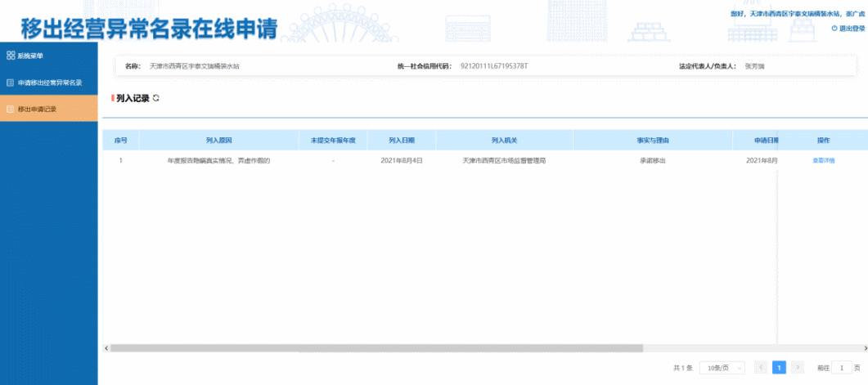The width and height of the screenshot is (868, 385).
Task: Click the horizontal scrollbar left arrow
Action: 105,348
